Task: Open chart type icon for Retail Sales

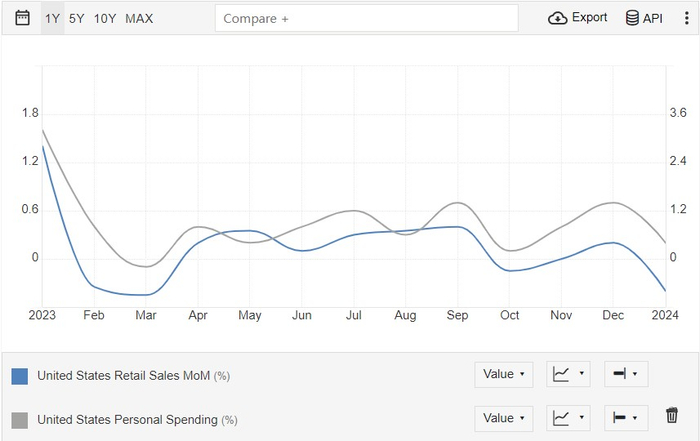Action: coord(568,374)
